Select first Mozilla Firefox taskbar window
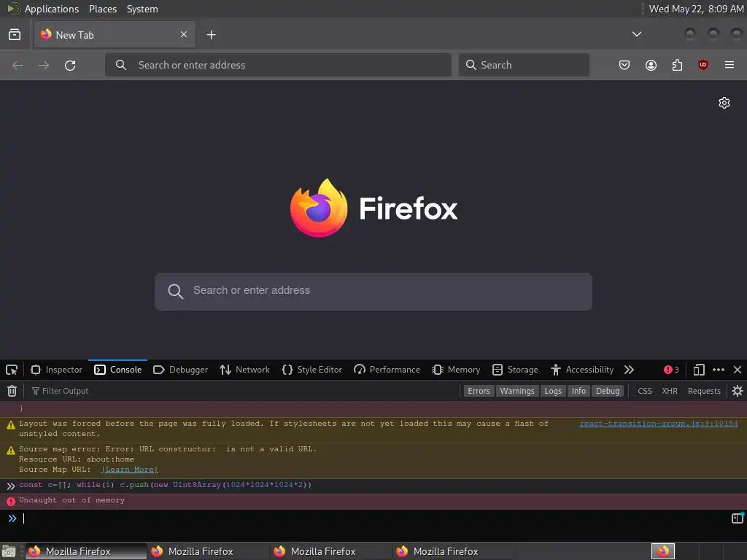 point(85,551)
